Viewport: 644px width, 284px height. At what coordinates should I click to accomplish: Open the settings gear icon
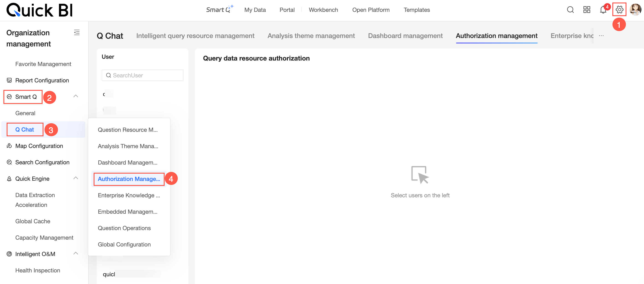point(619,10)
